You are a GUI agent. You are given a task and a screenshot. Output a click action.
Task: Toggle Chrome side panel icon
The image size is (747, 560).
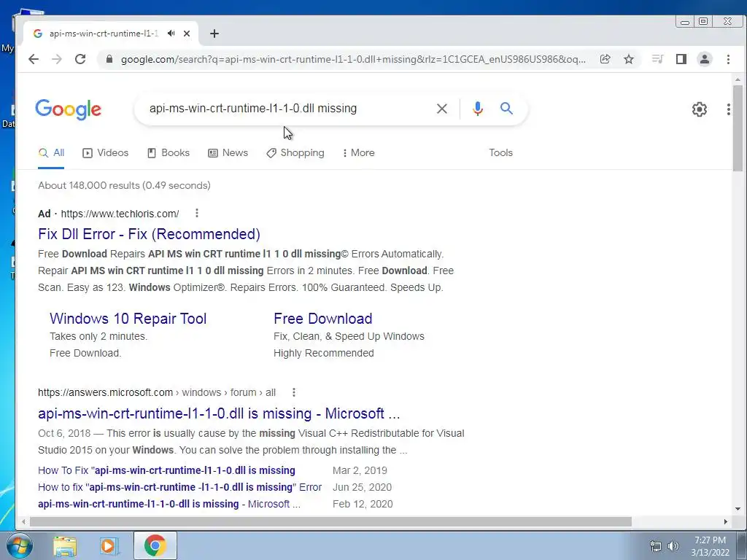[681, 59]
